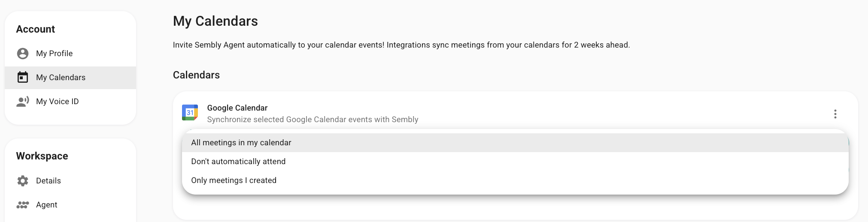
Task: Select the My Calendars sidebar label
Action: 61,78
